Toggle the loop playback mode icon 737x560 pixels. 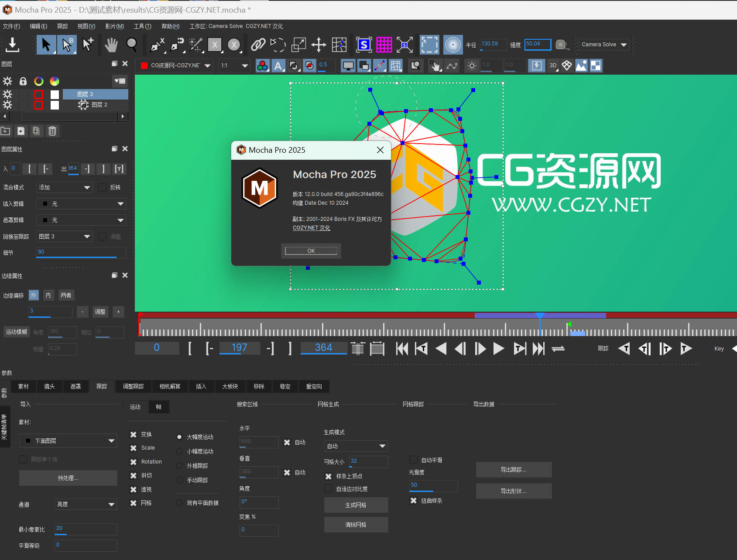pyautogui.click(x=558, y=349)
